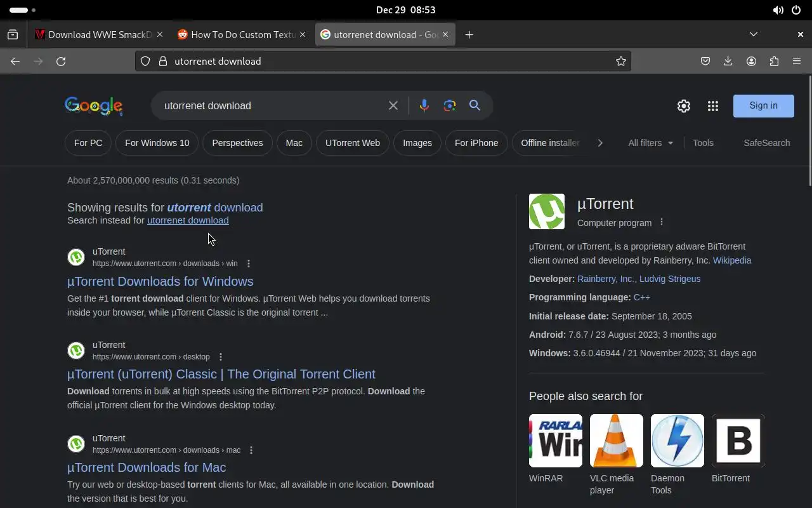The image size is (812, 508).
Task: Open the Rainberry, Inc. developer link
Action: (x=606, y=279)
